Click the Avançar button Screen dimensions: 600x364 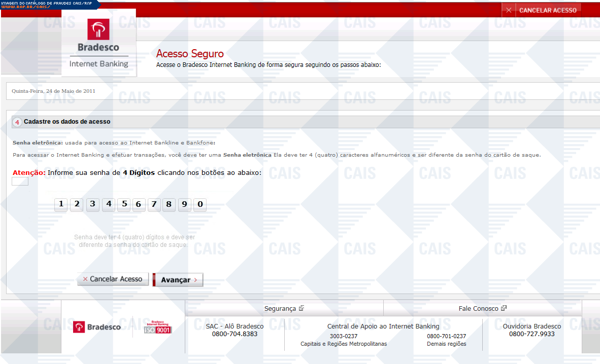tap(178, 280)
